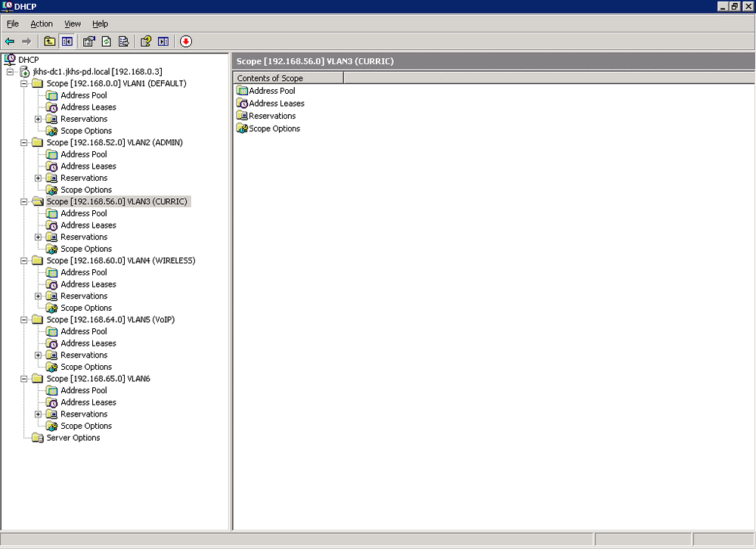Collapse Scope 192.168.65.0 VLAN6 node
Screen dimensions: 756x549
click(x=23, y=379)
